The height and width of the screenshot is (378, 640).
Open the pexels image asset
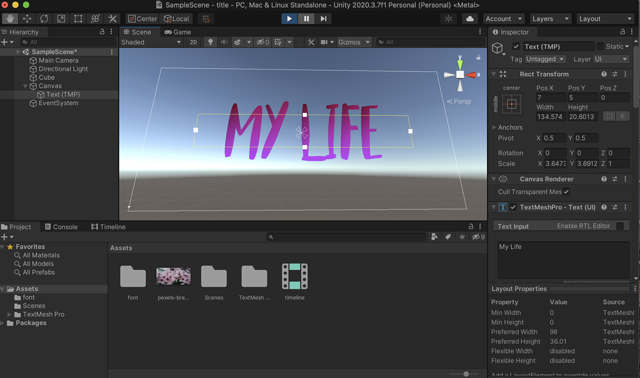pyautogui.click(x=173, y=281)
